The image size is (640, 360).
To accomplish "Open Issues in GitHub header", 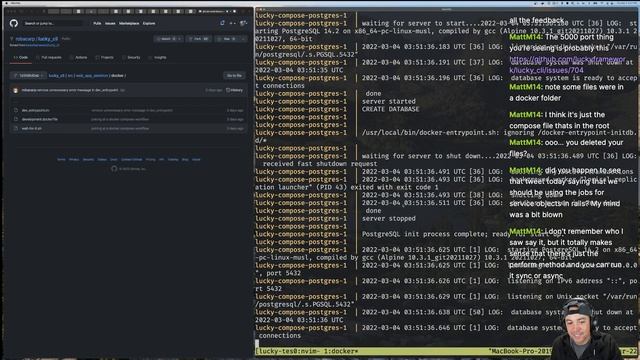I will (x=110, y=23).
